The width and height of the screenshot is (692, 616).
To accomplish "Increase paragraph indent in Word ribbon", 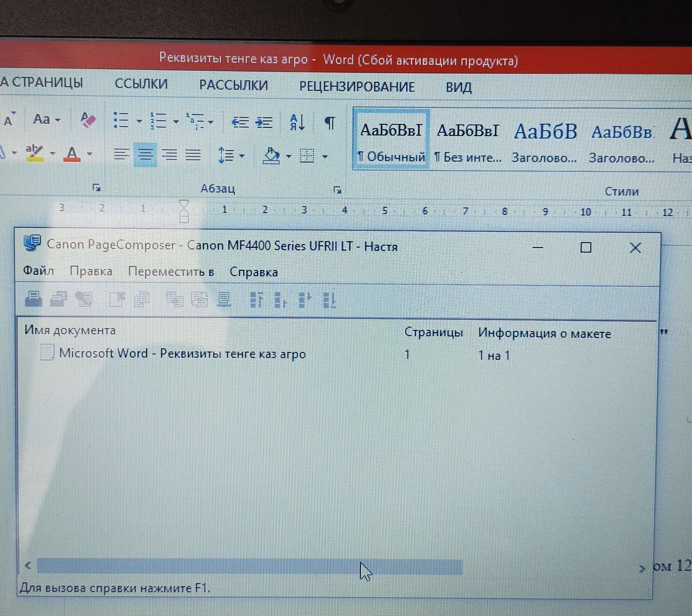I will click(x=264, y=122).
